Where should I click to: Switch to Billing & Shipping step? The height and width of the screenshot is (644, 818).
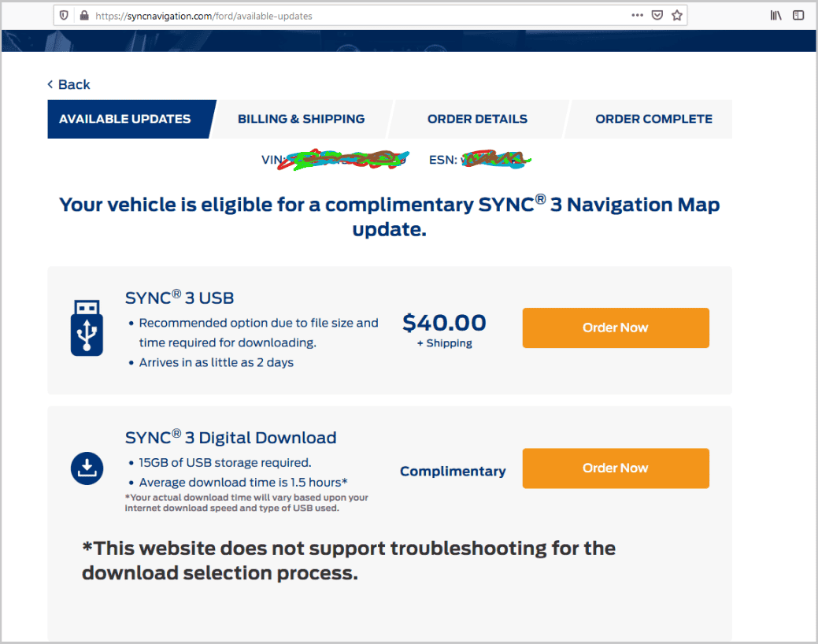coord(301,119)
